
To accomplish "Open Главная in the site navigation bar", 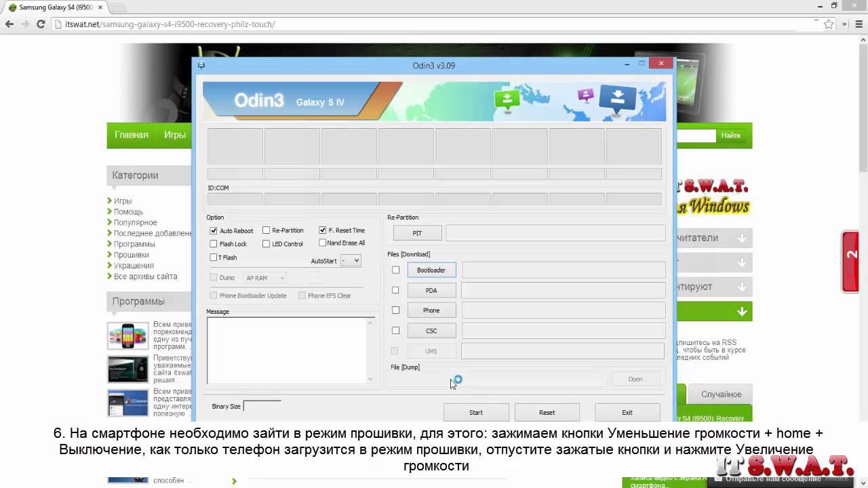I will (132, 135).
